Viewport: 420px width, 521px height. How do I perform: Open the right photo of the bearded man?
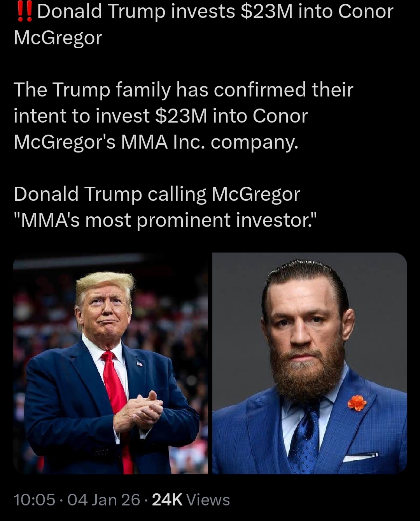click(310, 363)
